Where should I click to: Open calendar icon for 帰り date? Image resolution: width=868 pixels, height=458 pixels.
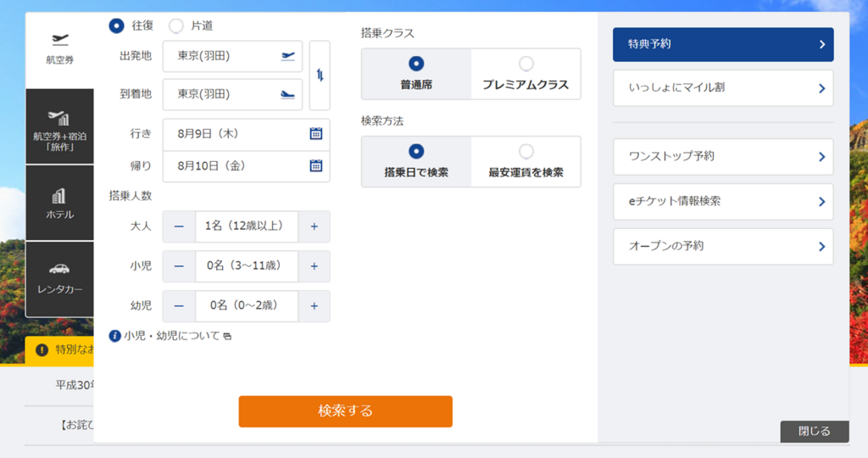point(315,165)
